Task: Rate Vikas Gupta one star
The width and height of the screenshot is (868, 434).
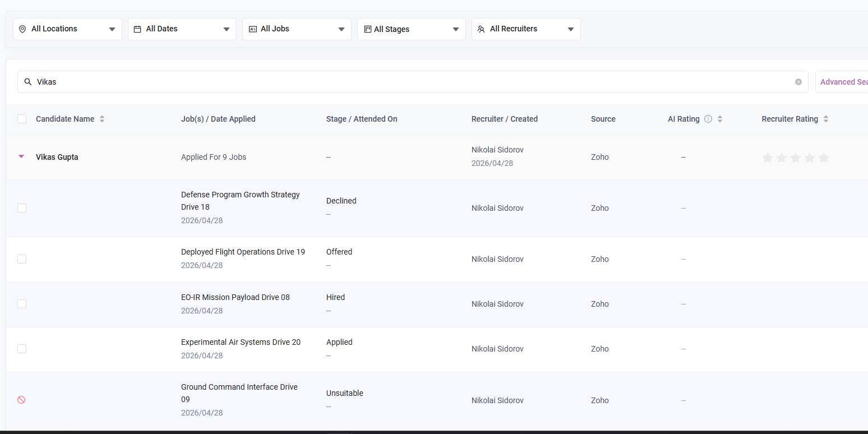Action: coord(768,158)
